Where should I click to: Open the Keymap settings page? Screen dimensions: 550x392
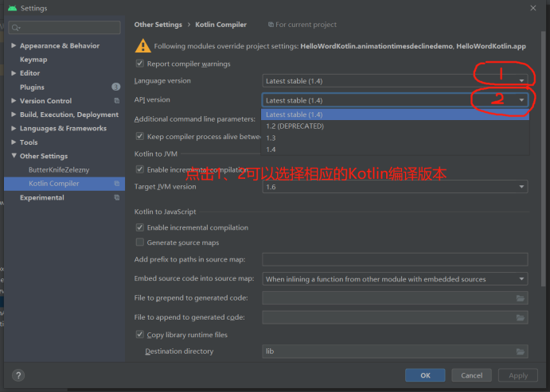[x=33, y=60]
